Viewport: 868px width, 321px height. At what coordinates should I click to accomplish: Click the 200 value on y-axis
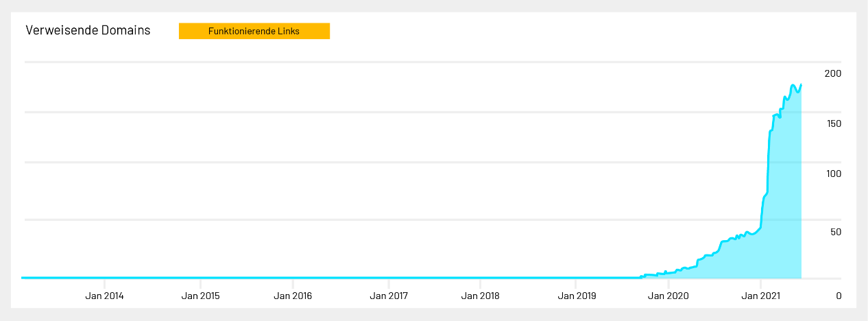tap(833, 73)
